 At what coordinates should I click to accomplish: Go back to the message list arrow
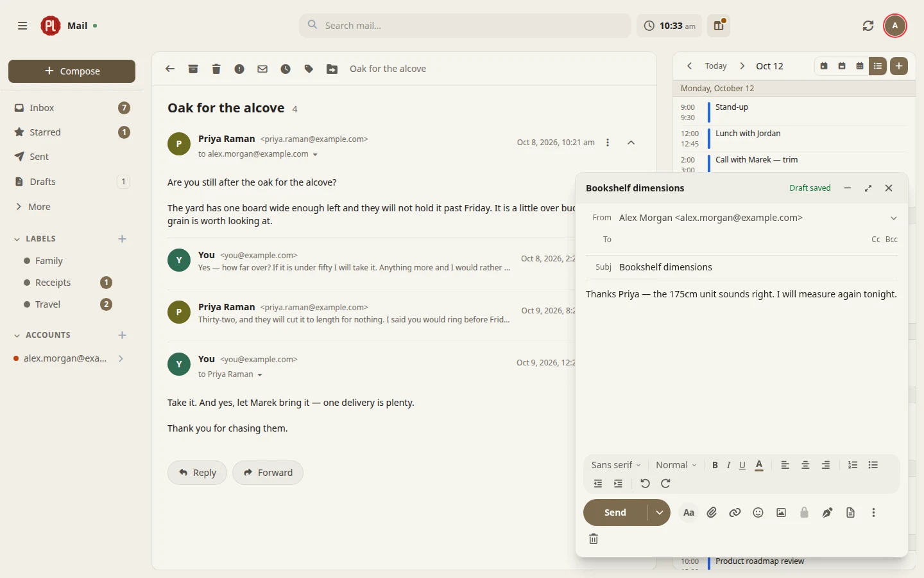pos(170,69)
